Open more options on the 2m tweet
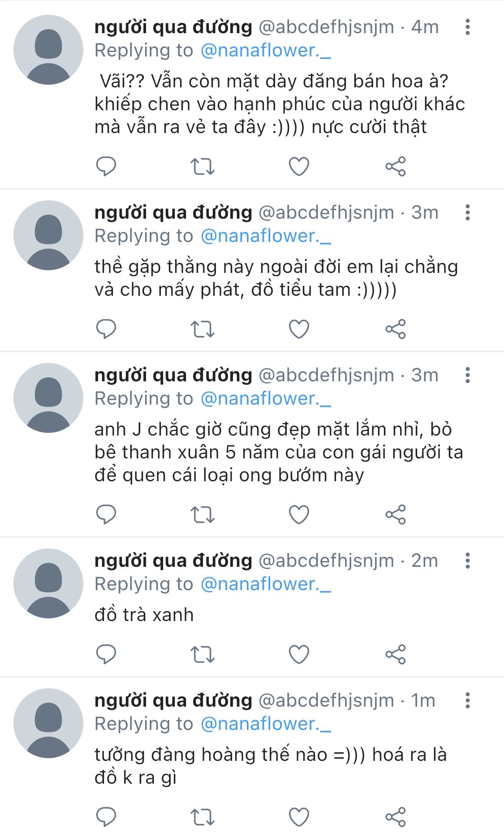 [x=467, y=561]
